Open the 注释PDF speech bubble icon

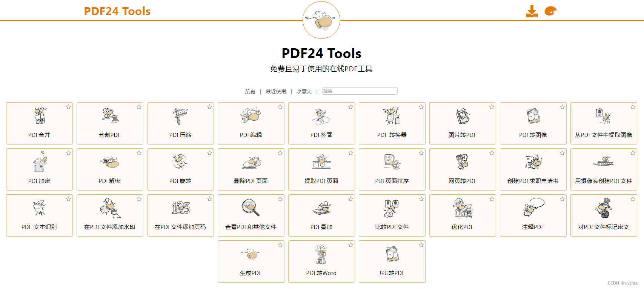pos(533,208)
